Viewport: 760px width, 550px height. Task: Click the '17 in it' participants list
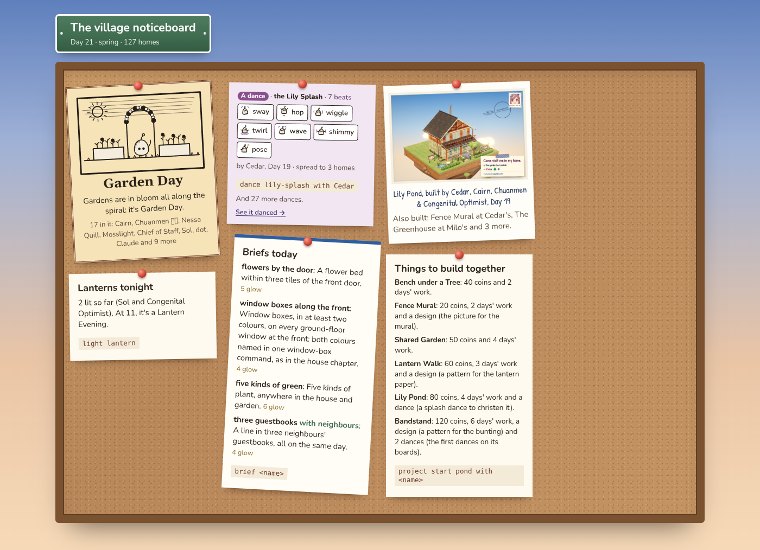click(x=146, y=232)
